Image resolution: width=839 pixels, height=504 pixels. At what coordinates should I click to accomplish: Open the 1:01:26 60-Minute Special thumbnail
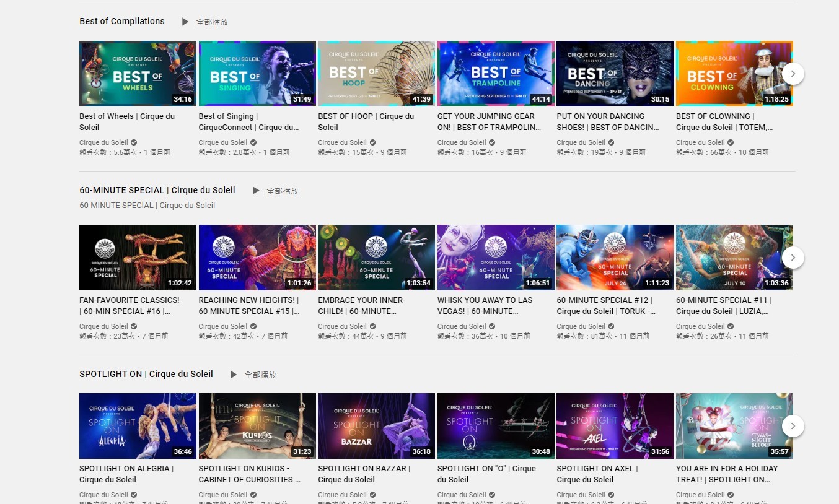257,258
